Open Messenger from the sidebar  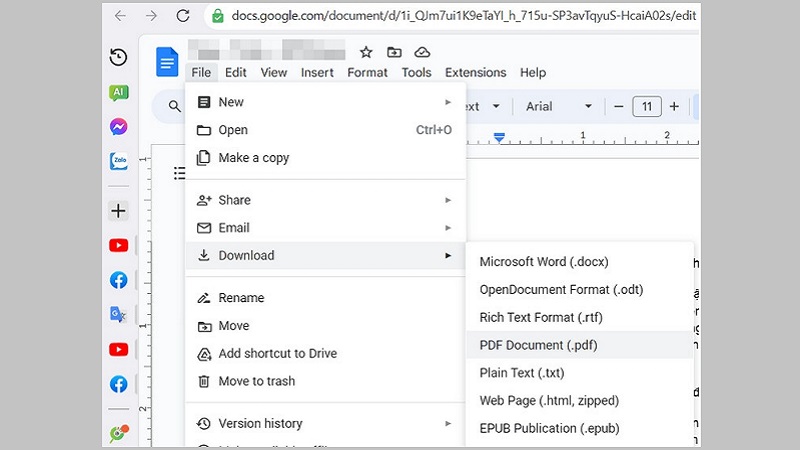pos(118,127)
